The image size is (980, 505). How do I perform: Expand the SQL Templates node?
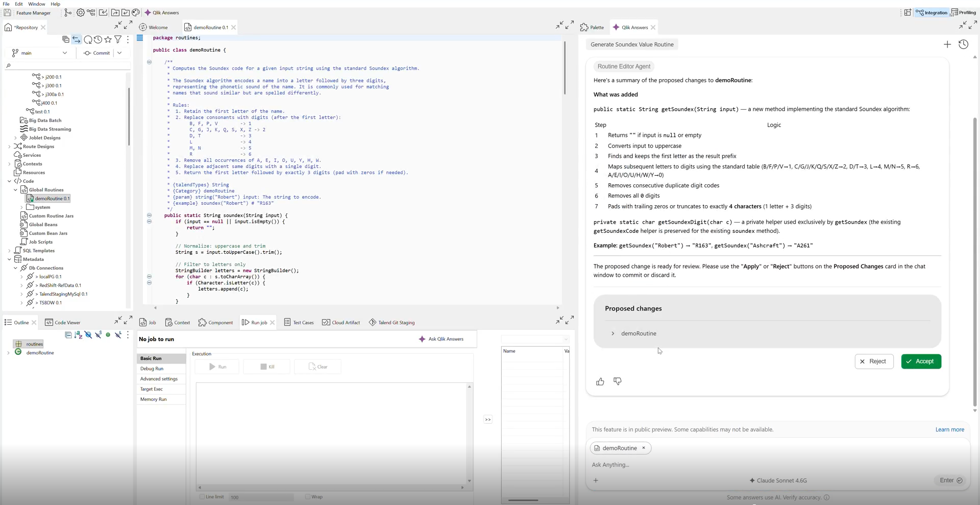(x=9, y=251)
